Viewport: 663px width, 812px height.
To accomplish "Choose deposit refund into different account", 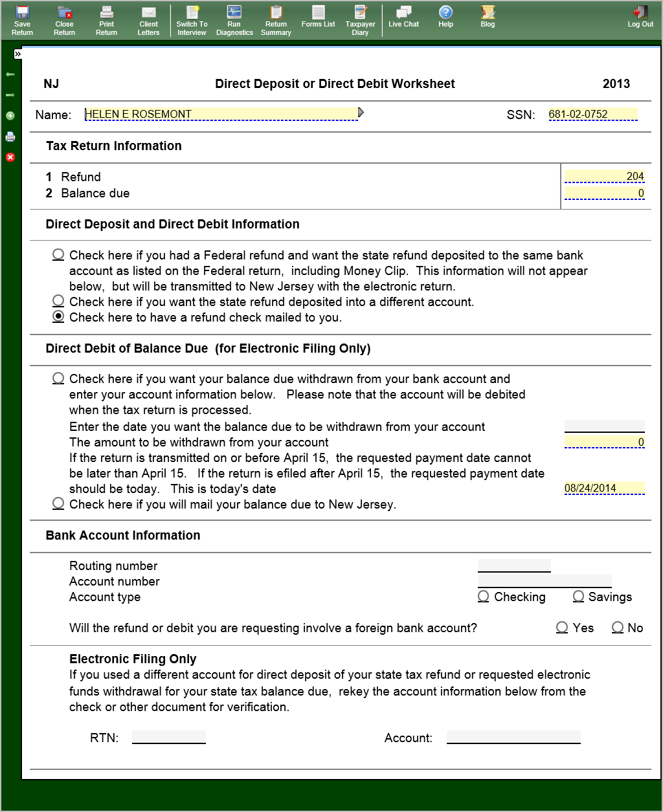I will [x=58, y=301].
